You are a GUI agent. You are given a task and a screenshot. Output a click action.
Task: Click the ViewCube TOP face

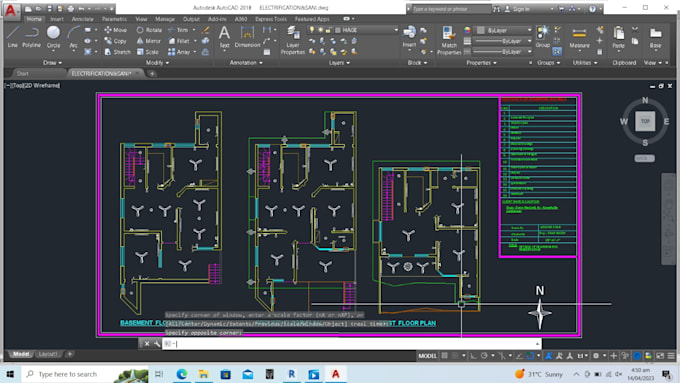click(x=645, y=121)
